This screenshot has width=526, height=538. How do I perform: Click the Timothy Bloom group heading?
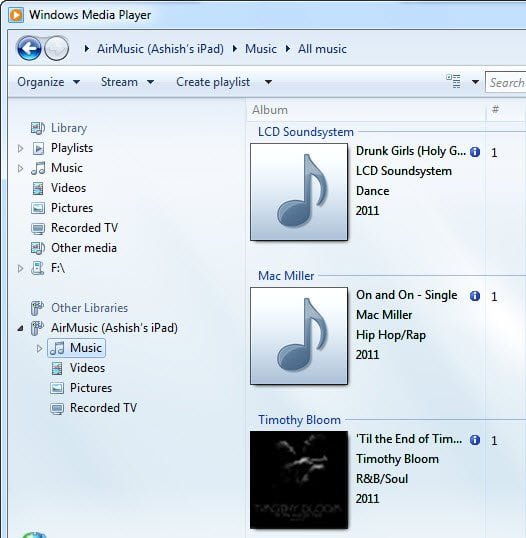point(299,420)
